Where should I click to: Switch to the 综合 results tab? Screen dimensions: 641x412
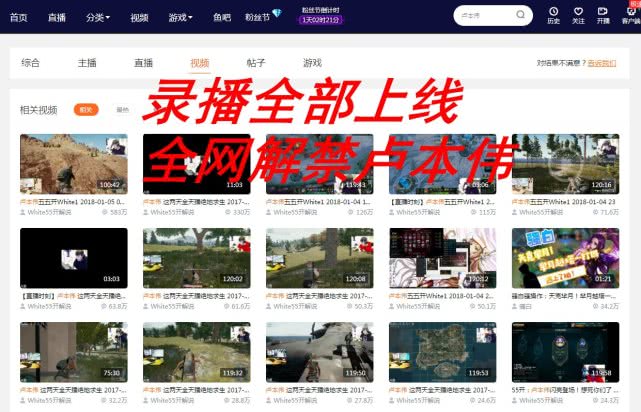(x=31, y=63)
